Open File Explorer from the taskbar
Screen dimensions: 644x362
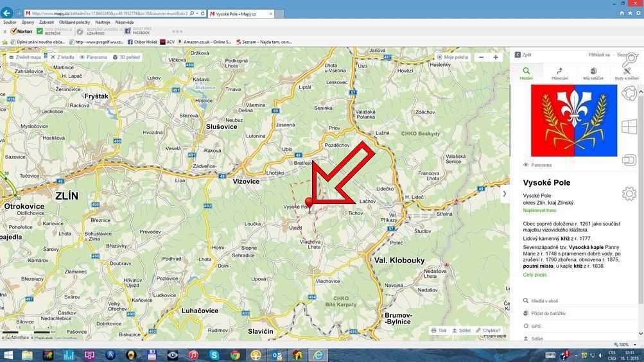click(x=27, y=355)
